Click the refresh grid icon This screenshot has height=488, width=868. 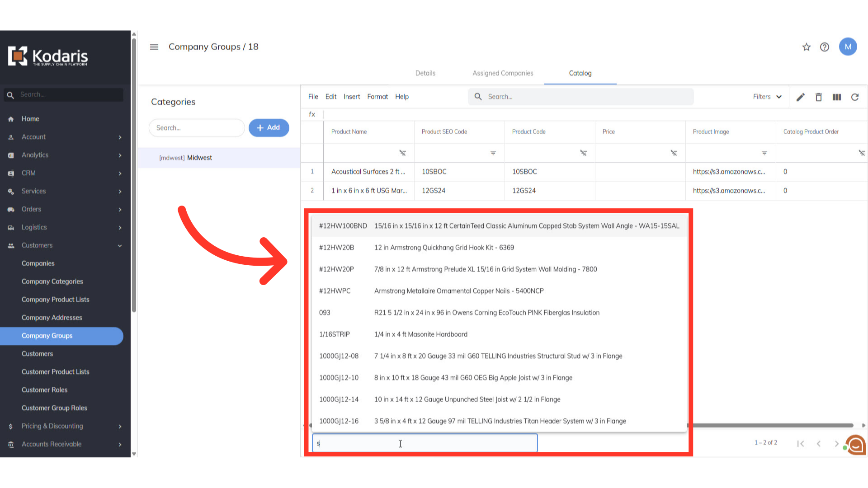point(854,97)
